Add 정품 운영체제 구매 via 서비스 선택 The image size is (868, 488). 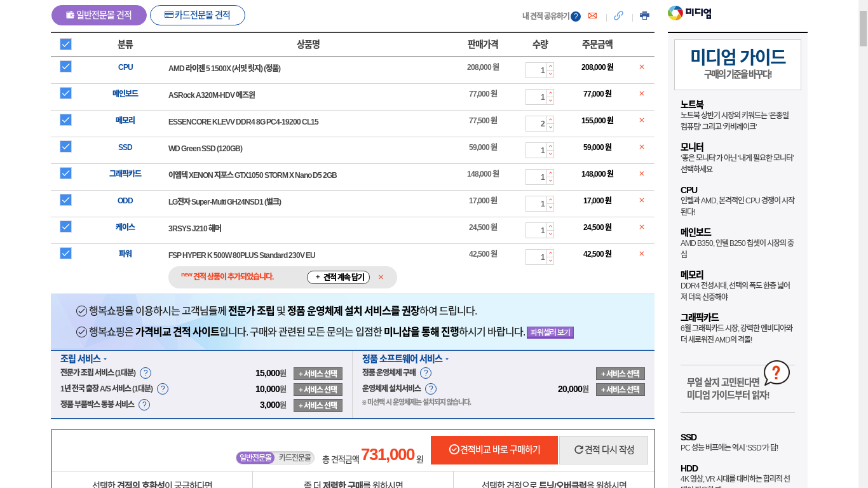[620, 374]
